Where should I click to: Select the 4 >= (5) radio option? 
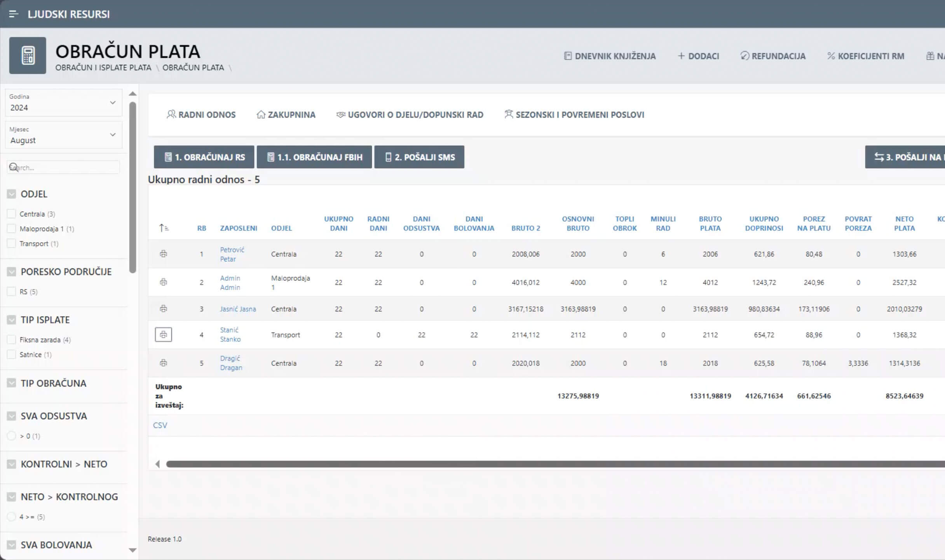(11, 517)
